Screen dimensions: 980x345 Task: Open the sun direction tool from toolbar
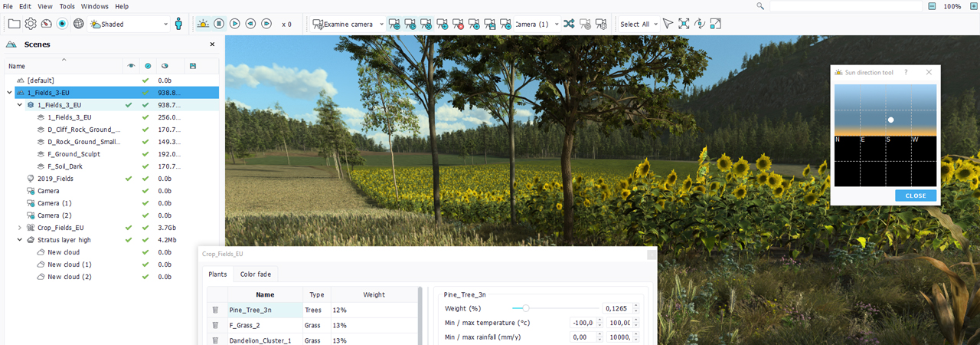click(x=203, y=24)
